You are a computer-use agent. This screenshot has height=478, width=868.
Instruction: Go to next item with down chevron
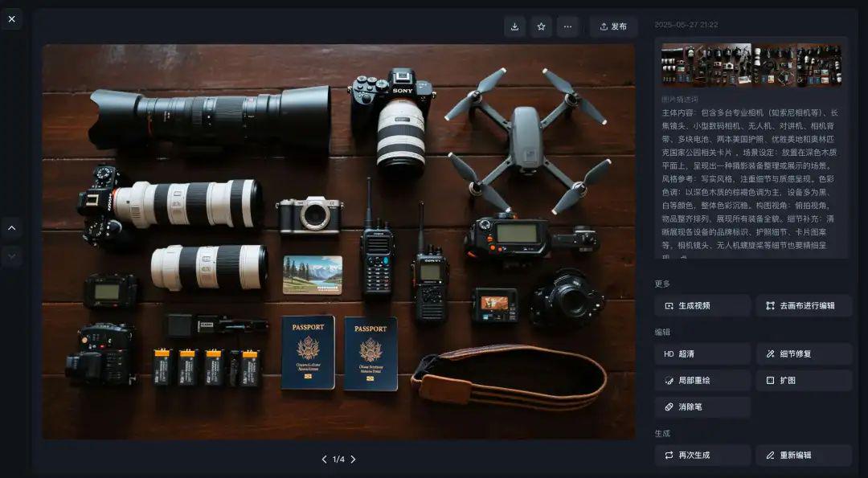[x=11, y=256]
